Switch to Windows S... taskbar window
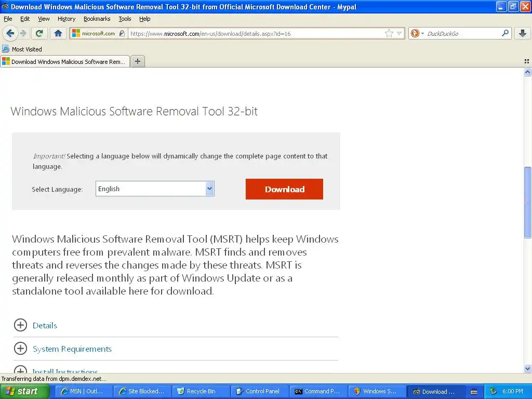The height and width of the screenshot is (399, 532). coord(376,391)
